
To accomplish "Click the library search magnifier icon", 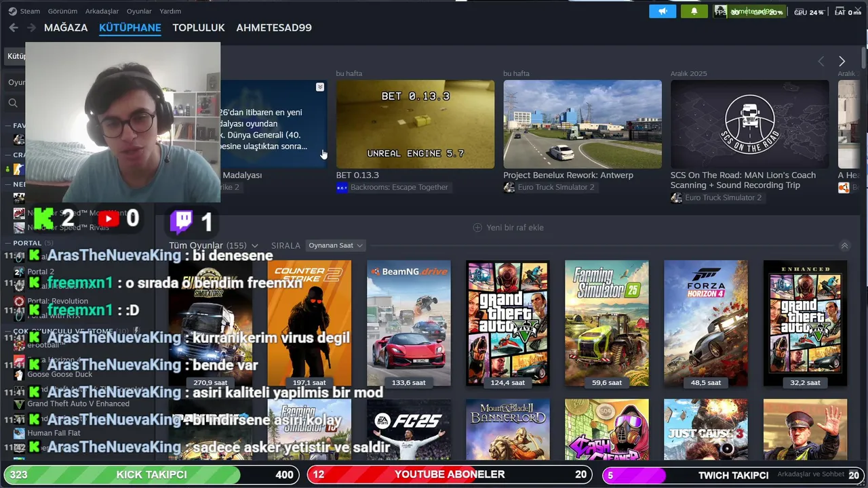I will [x=13, y=103].
